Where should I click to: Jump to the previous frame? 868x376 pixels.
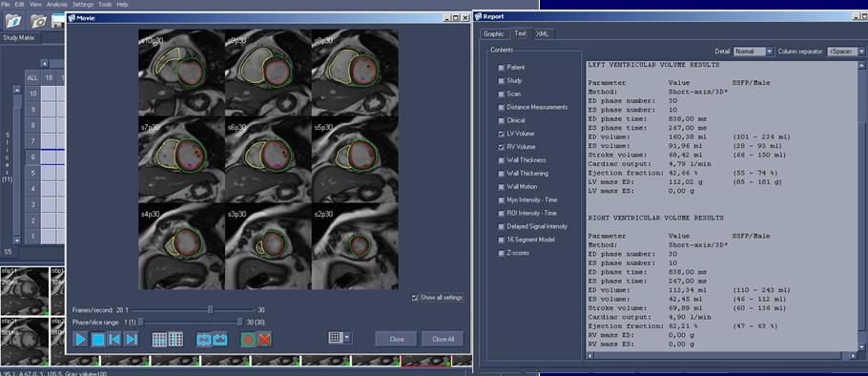(114, 339)
